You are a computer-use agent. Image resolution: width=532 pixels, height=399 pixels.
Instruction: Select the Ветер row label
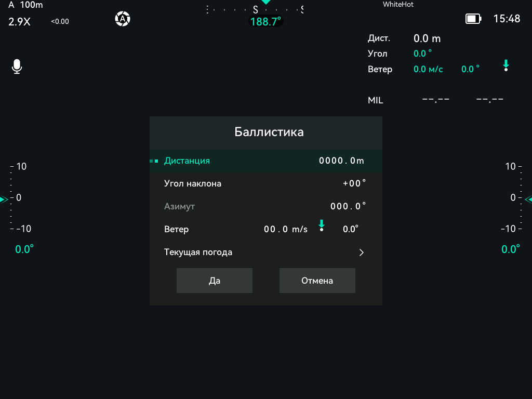(177, 229)
